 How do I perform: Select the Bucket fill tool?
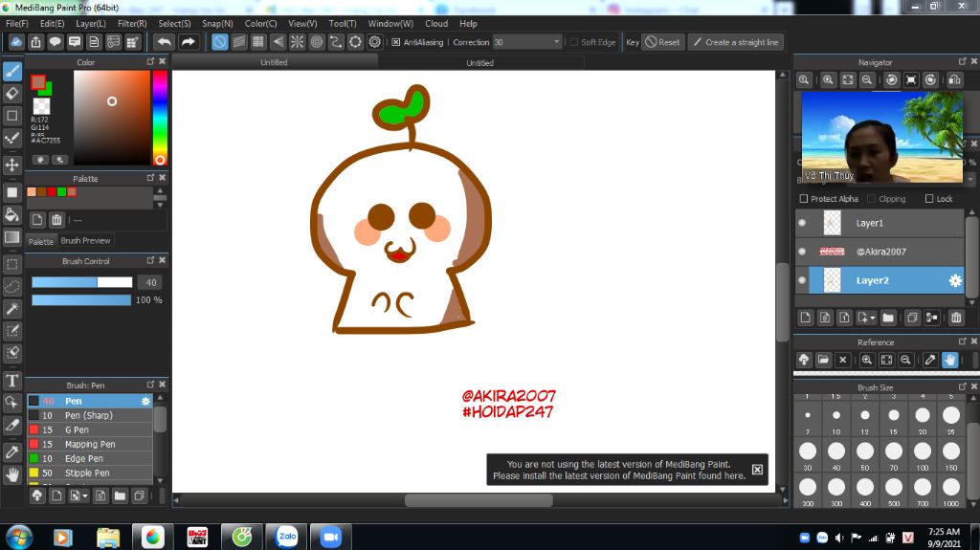11,215
